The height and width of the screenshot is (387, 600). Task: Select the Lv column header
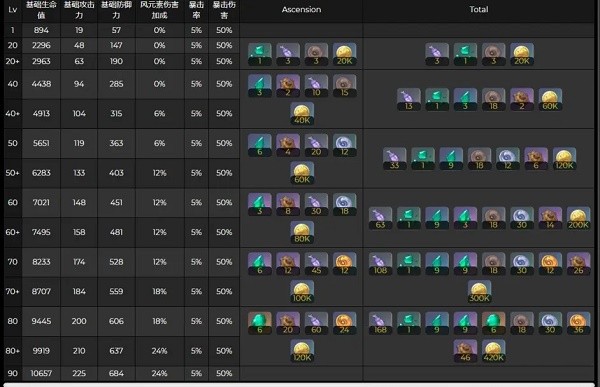(x=13, y=10)
